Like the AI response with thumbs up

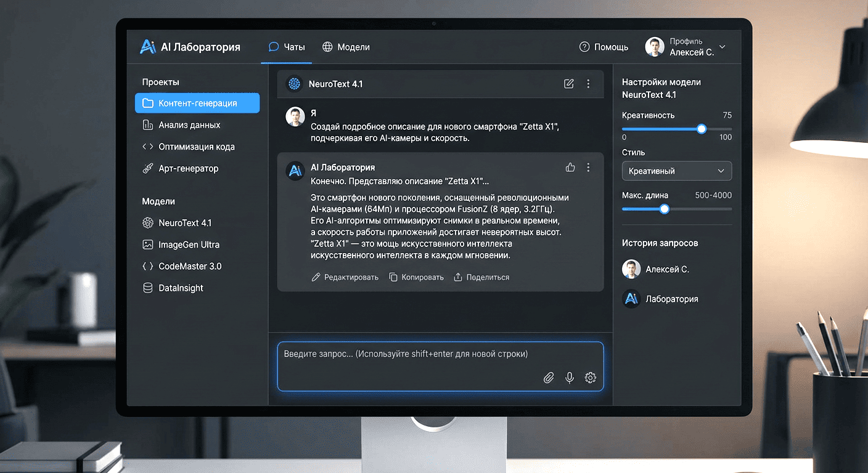click(570, 168)
